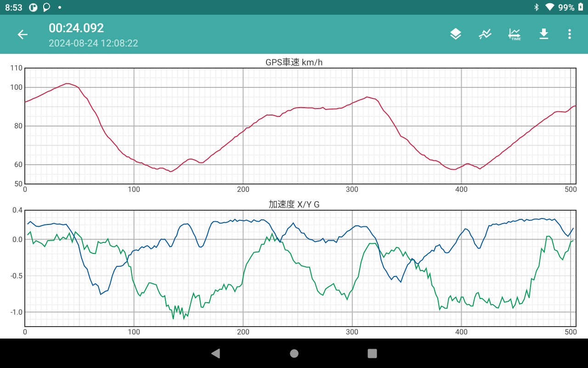
Task: Tap the GPS車速 km/h chart title
Action: (294, 63)
